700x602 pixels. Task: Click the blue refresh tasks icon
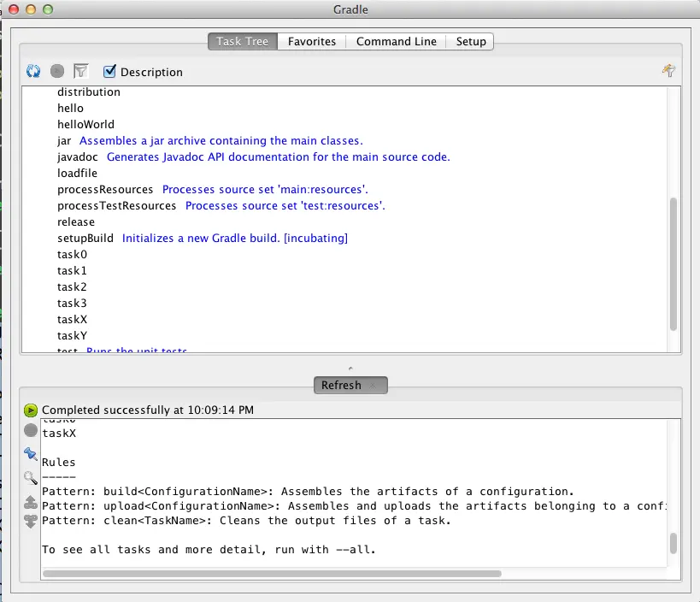click(x=33, y=71)
